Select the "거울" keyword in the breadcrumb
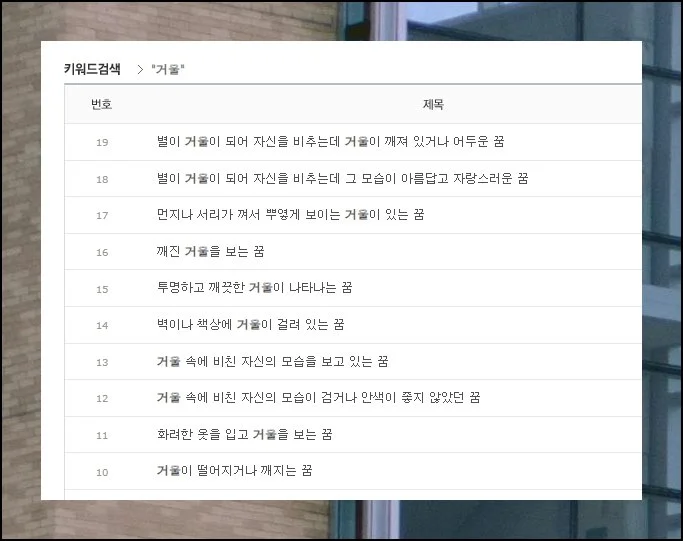The image size is (683, 541). tap(168, 70)
